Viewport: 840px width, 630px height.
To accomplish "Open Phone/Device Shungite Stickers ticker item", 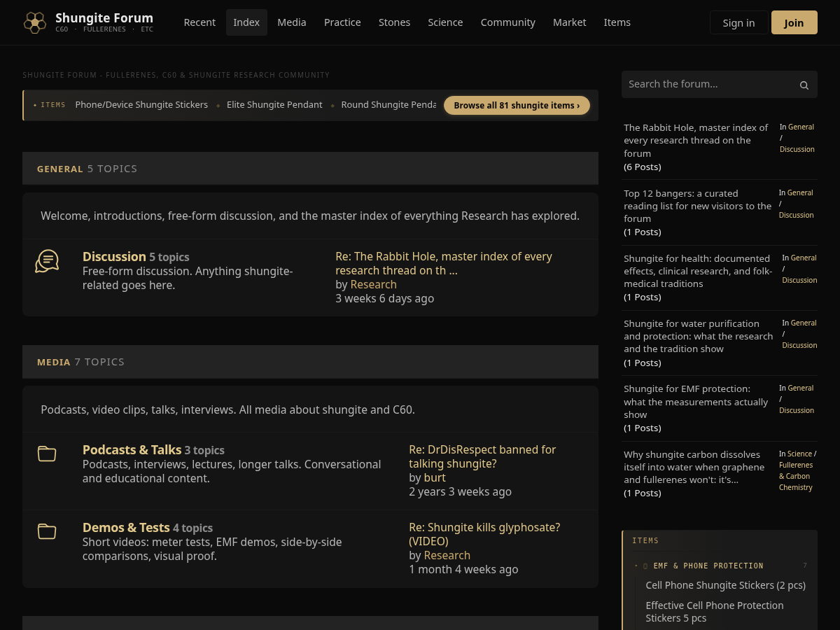I will [141, 105].
